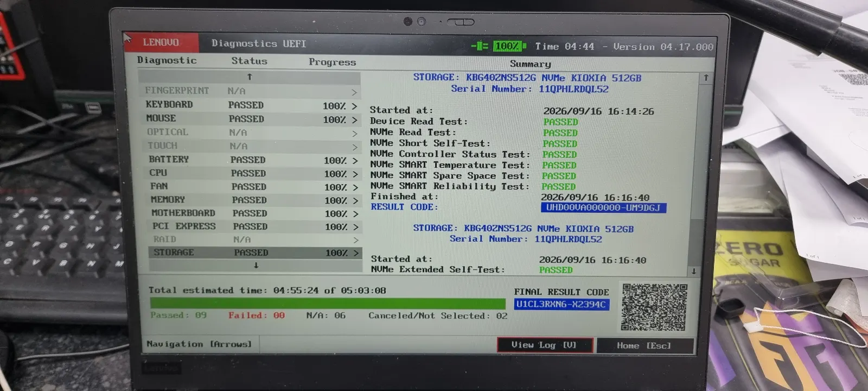Image resolution: width=868 pixels, height=391 pixels.
Task: Select the FAN diagnostic row
Action: (253, 187)
